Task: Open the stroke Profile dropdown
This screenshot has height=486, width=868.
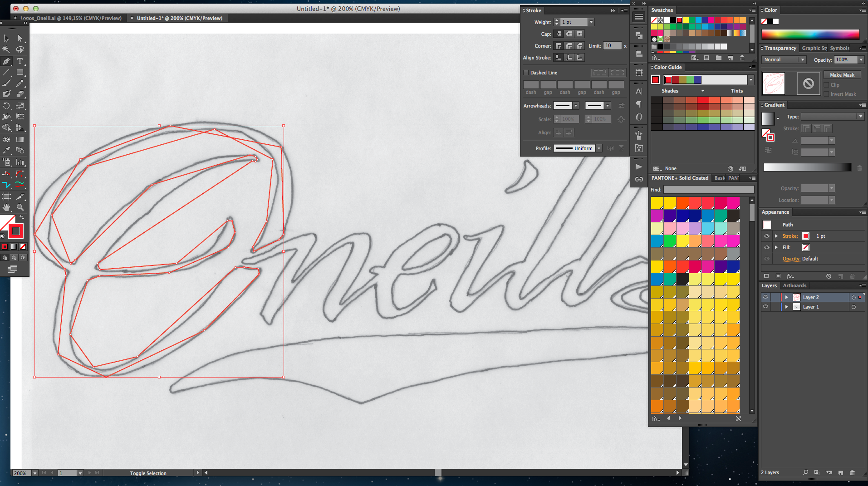Action: click(x=599, y=148)
